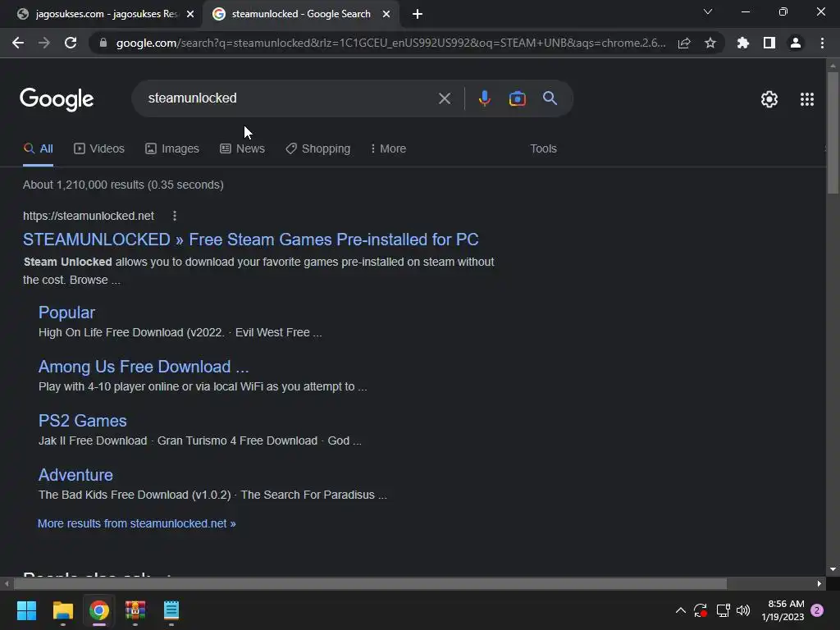Open Google quick settings gear
This screenshot has height=630, width=840.
[769, 99]
